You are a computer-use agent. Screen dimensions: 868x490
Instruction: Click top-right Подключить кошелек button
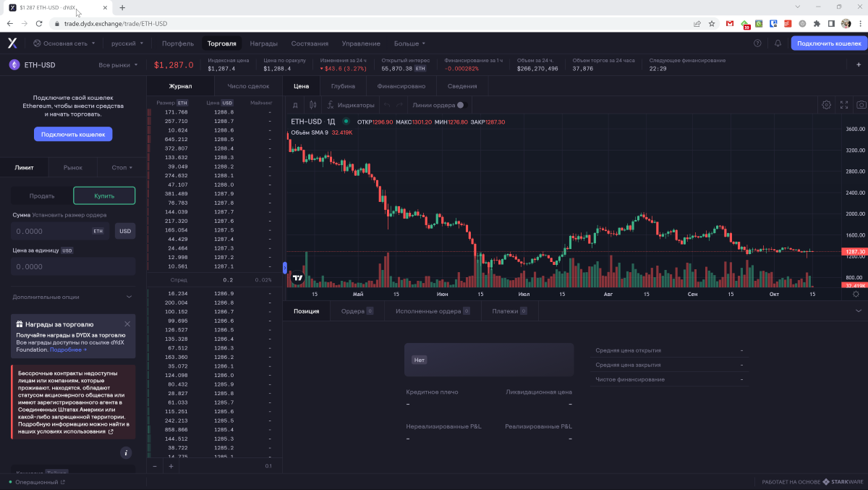(x=829, y=43)
